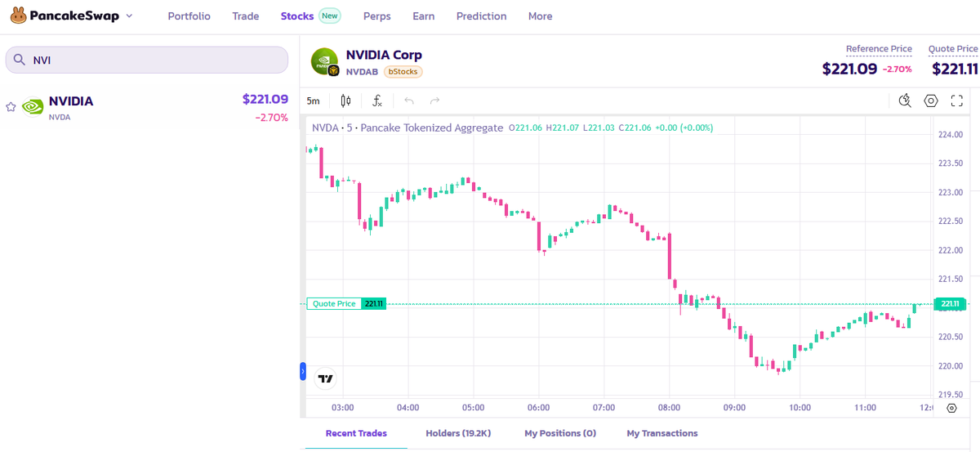Switch to the My Positions (0) tab
Viewport: 980px width, 452px height.
(x=560, y=433)
